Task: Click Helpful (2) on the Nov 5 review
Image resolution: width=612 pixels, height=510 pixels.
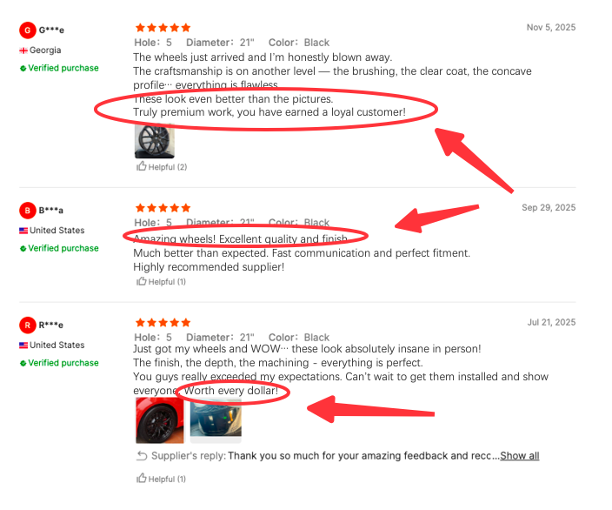Action: coord(162,167)
